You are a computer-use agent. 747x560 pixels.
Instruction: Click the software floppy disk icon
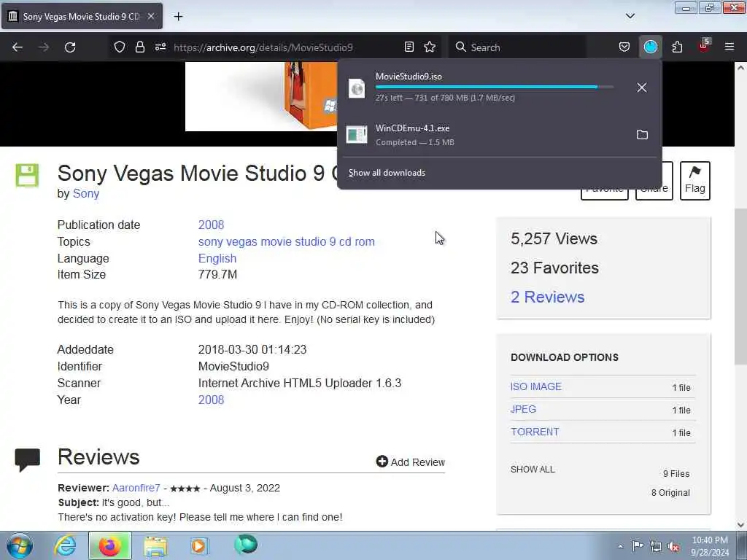[27, 175]
